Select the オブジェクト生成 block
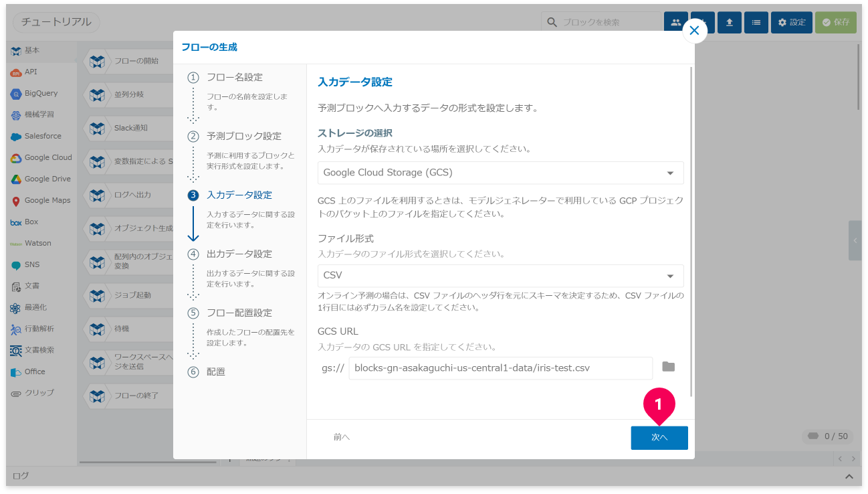This screenshot has width=868, height=494. [x=128, y=228]
